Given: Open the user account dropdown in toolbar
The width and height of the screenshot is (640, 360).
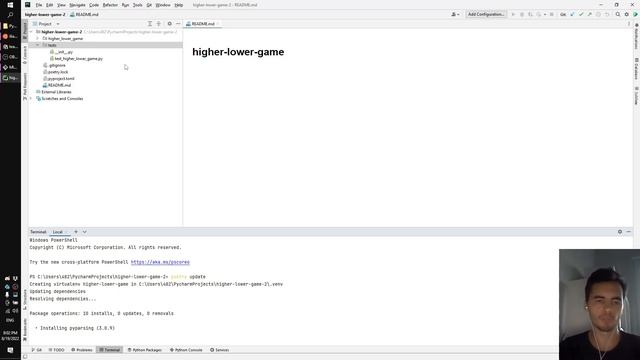Looking at the screenshot, I should [455, 14].
